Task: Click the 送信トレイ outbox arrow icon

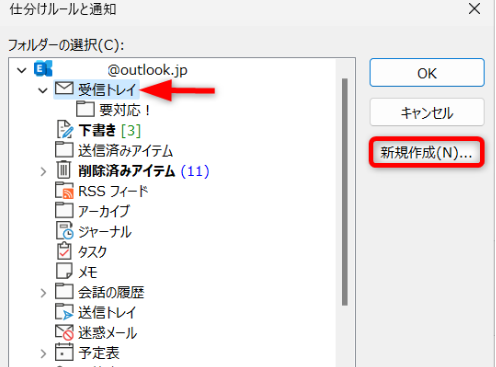Action: pyautogui.click(x=64, y=312)
